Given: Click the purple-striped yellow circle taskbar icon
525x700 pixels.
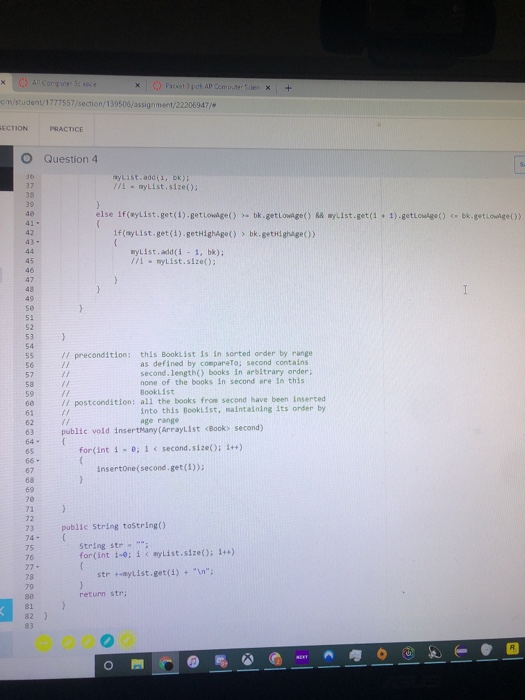Looking at the screenshot, I should (x=461, y=651).
